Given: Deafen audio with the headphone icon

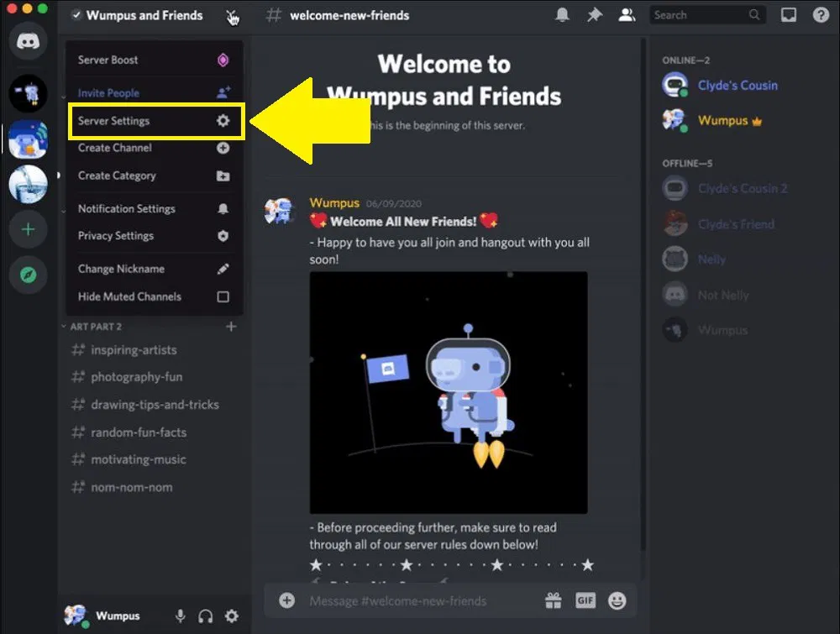Looking at the screenshot, I should point(205,616).
